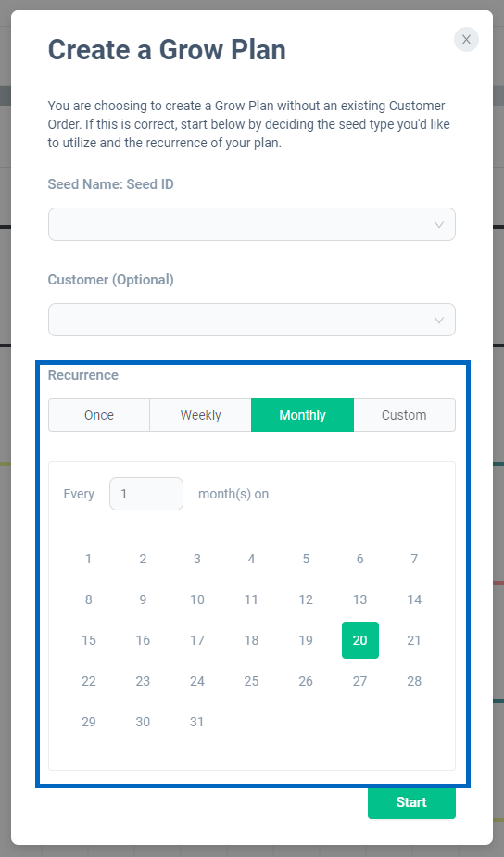
Task: Close the Create a Grow Plan dialog
Action: [x=466, y=39]
